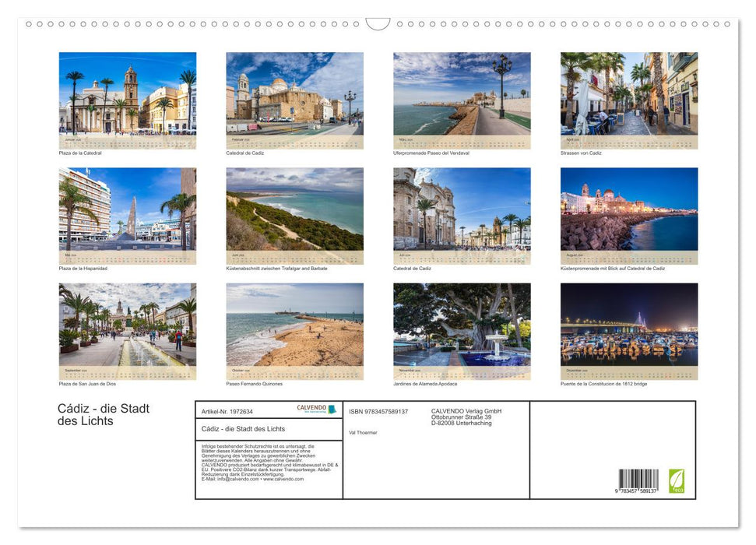View the Puente de la Constitucion night photo
This screenshot has width=756, height=545.
629,331
